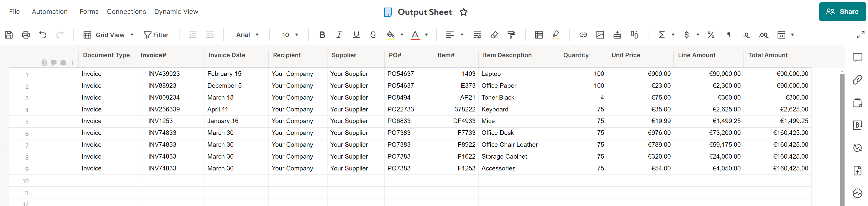Select row number 5

(27, 122)
